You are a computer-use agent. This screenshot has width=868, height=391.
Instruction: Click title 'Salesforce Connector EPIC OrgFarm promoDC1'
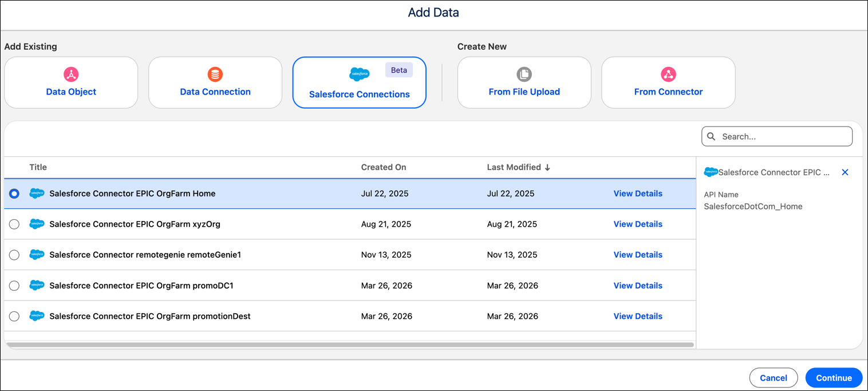click(141, 285)
